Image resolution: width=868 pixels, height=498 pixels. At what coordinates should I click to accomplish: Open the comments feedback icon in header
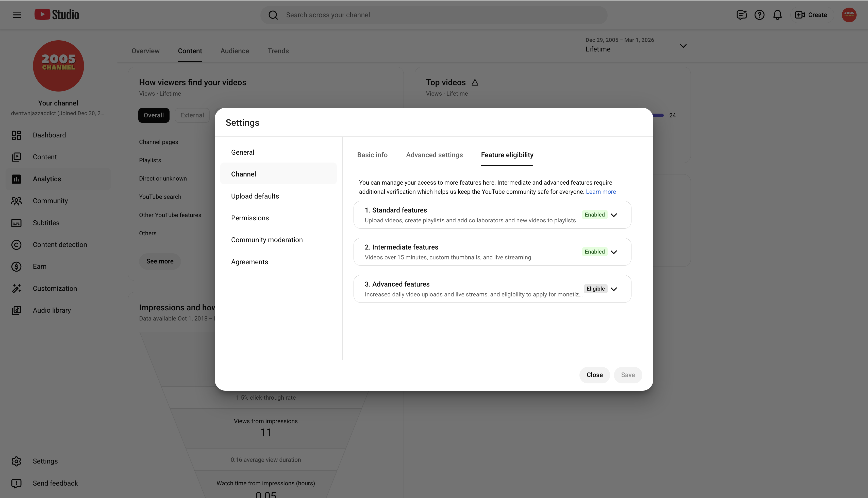click(x=741, y=15)
